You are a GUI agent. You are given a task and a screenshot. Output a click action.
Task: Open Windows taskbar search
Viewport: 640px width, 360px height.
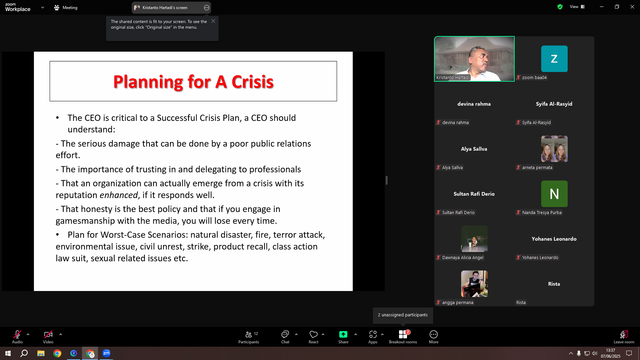24,353
